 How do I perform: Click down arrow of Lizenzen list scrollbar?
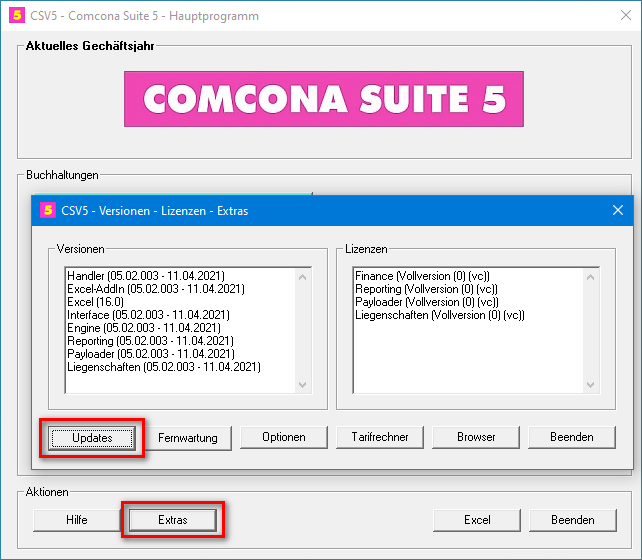coord(590,384)
